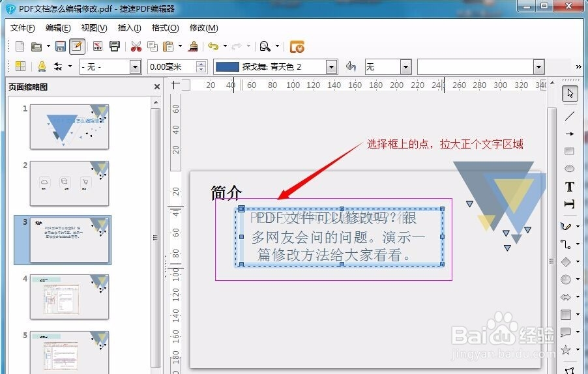
Task: Click the print icon
Action: pyautogui.click(x=114, y=46)
